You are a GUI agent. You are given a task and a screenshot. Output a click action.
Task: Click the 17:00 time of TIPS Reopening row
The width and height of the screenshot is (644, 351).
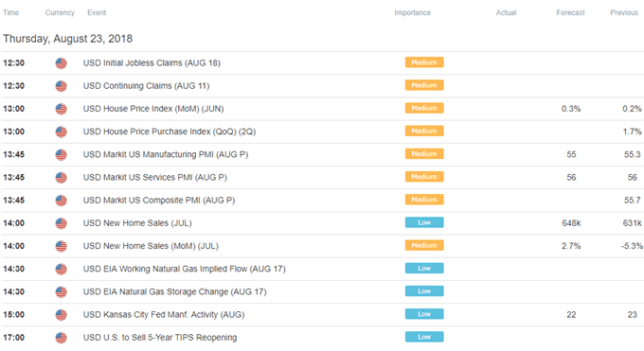pyautogui.click(x=13, y=338)
